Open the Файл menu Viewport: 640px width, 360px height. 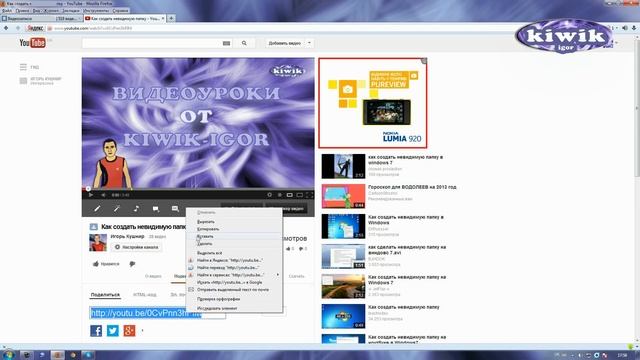(x=7, y=11)
